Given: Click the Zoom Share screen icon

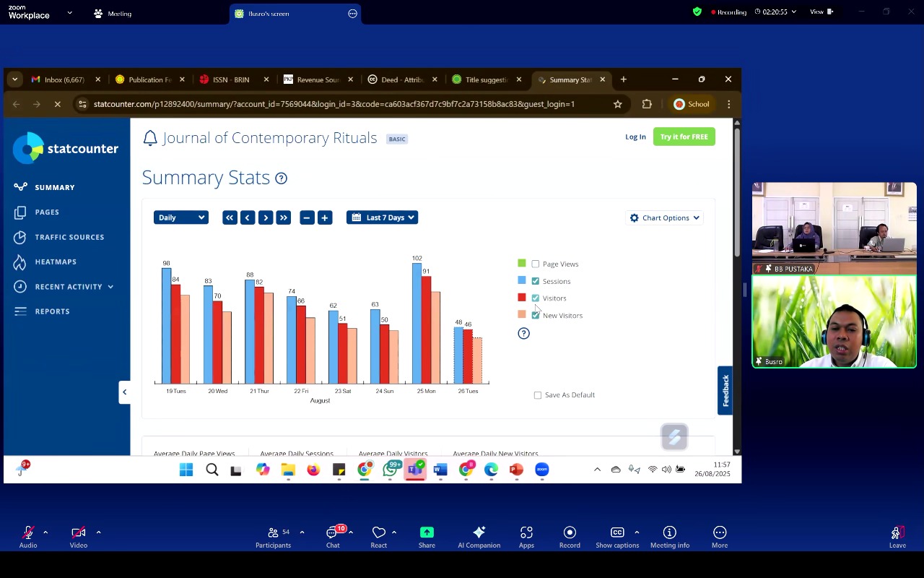Looking at the screenshot, I should (427, 533).
